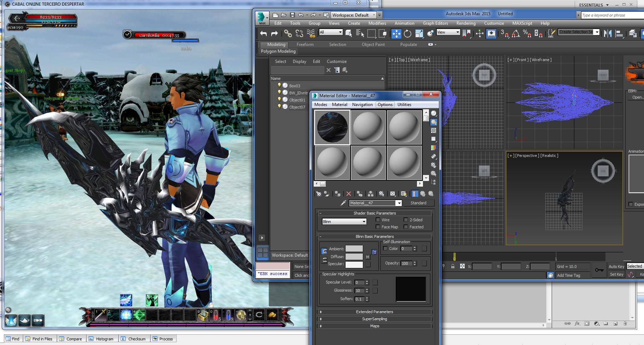Screen dimensions: 644x345
Task: Open Select by Name list icon
Action: [360, 33]
